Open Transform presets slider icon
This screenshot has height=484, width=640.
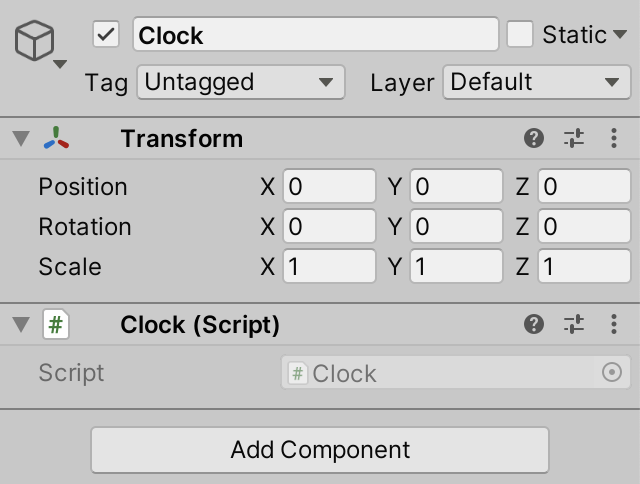pyautogui.click(x=574, y=138)
